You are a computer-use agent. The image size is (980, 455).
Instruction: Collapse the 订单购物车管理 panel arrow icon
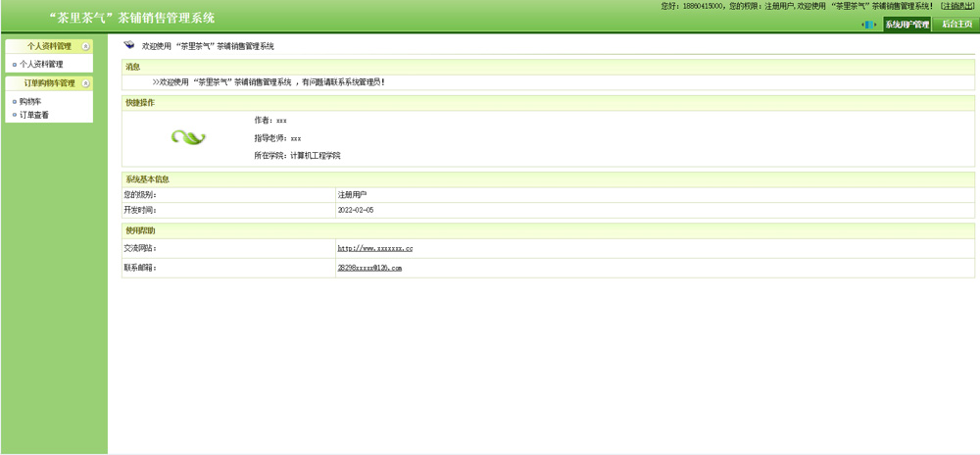point(86,83)
